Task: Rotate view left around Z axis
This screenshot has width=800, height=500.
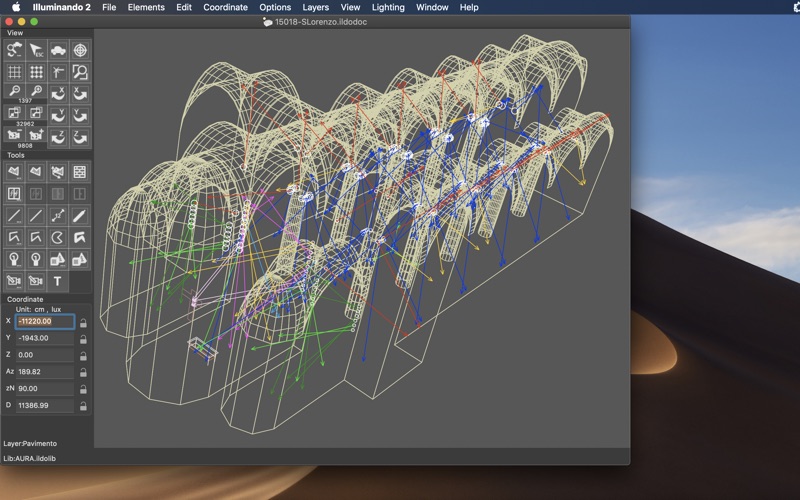Action: 58,138
